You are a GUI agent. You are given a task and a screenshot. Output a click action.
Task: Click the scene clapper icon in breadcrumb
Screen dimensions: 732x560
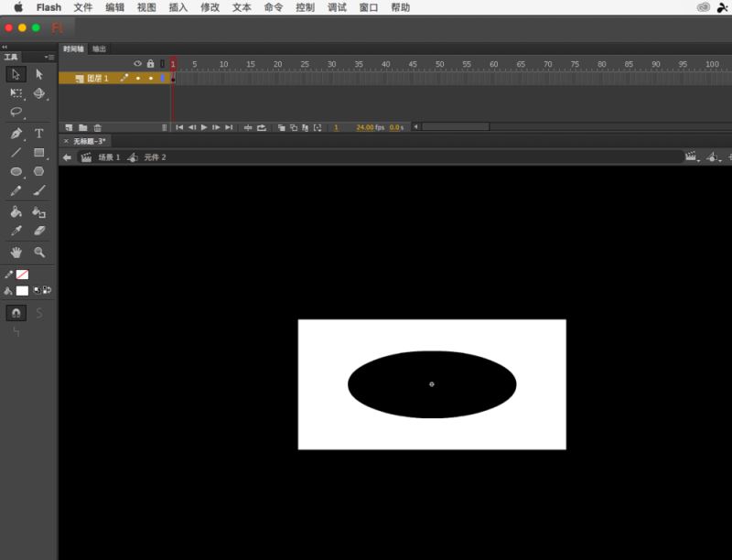click(86, 157)
